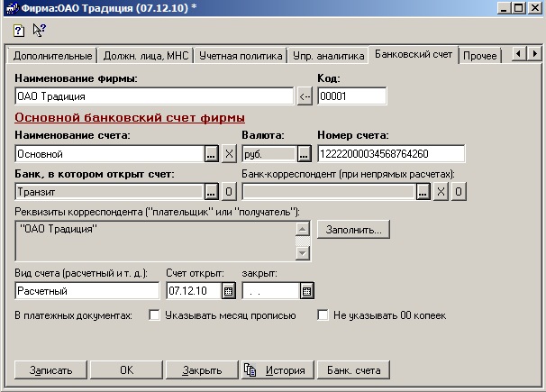Click the help question mark icon
Image resolution: width=546 pixels, height=392 pixels.
(x=18, y=30)
